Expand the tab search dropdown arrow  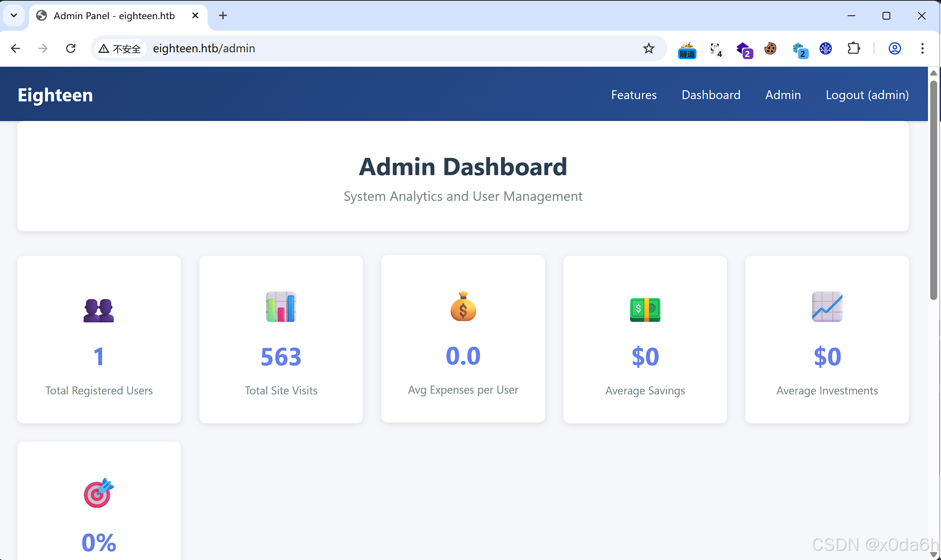(x=14, y=15)
